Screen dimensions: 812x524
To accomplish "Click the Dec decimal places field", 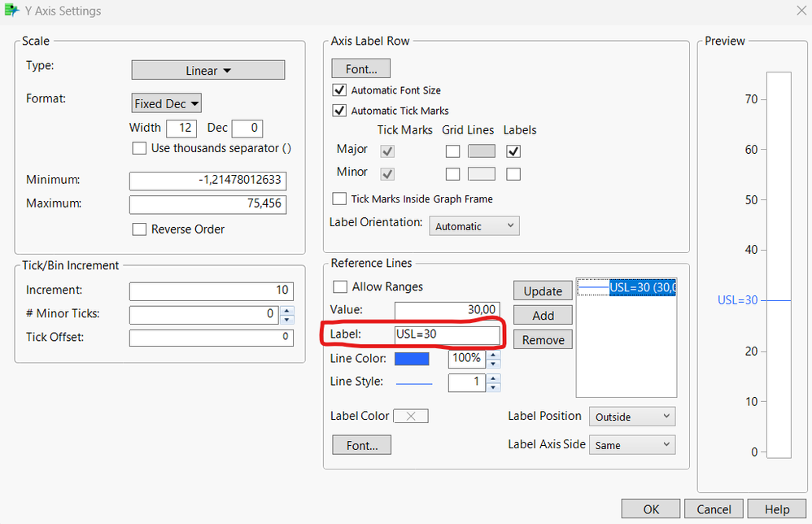I will [247, 128].
